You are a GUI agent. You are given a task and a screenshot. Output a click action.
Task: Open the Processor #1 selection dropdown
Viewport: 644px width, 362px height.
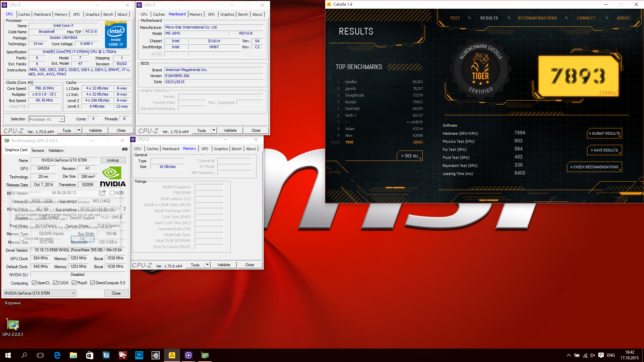tap(47, 119)
